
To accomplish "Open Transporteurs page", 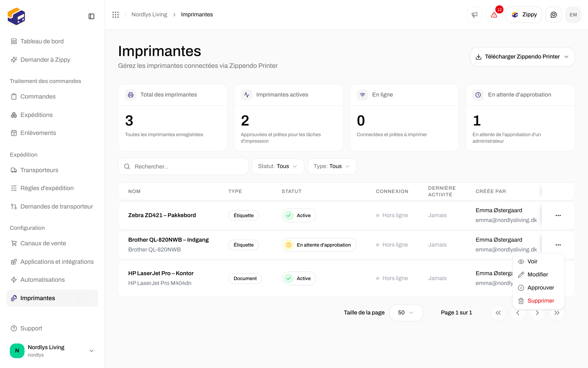I will (52, 170).
